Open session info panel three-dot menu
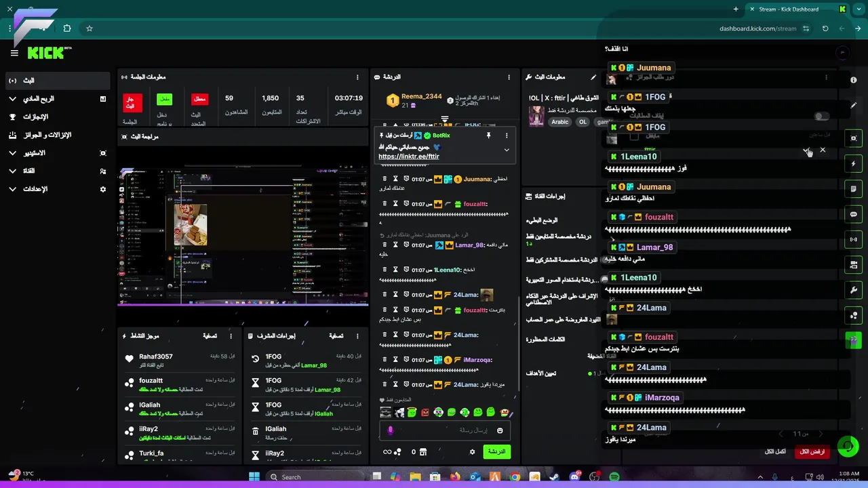The image size is (868, 488). pyautogui.click(x=357, y=77)
